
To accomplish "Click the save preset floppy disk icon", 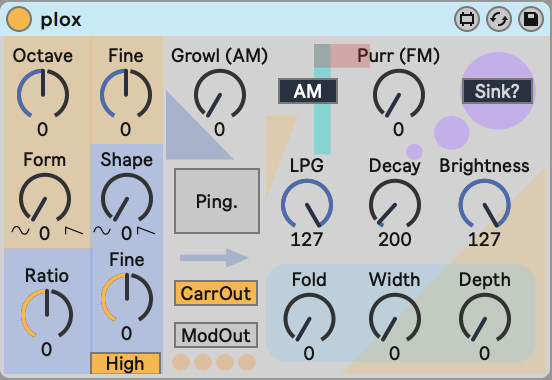I will click(531, 19).
